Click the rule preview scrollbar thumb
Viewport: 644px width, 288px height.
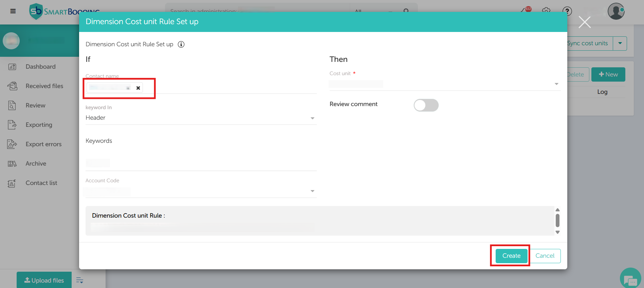(557, 220)
